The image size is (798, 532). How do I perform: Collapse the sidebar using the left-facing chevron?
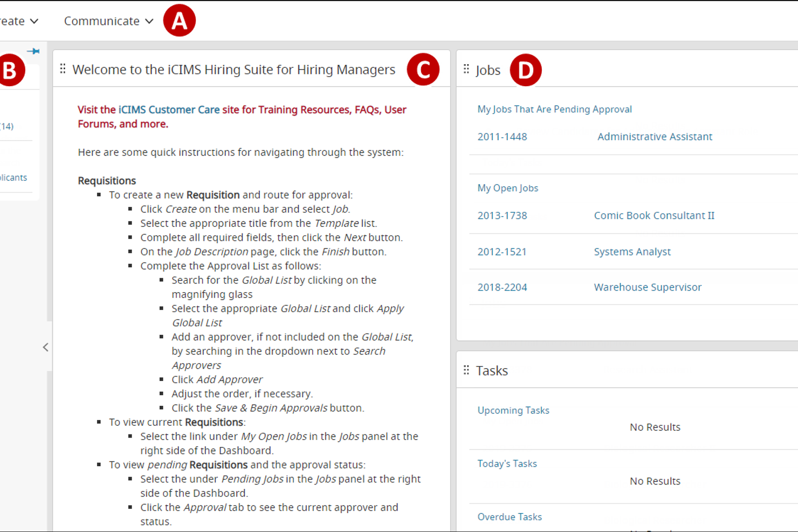coord(46,347)
